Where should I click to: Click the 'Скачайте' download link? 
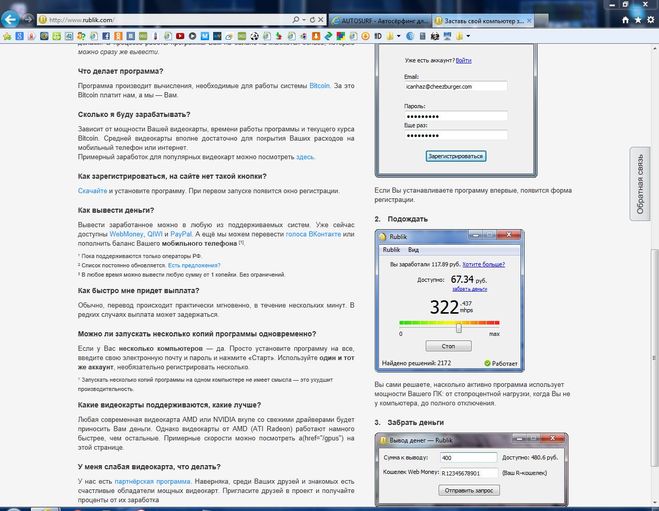click(x=92, y=191)
